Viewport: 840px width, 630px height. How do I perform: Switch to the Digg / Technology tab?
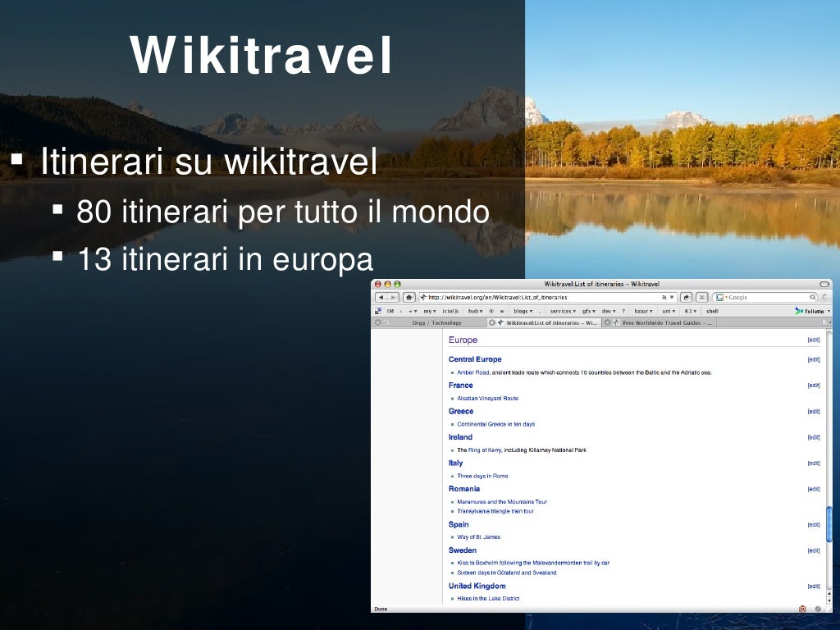428,322
